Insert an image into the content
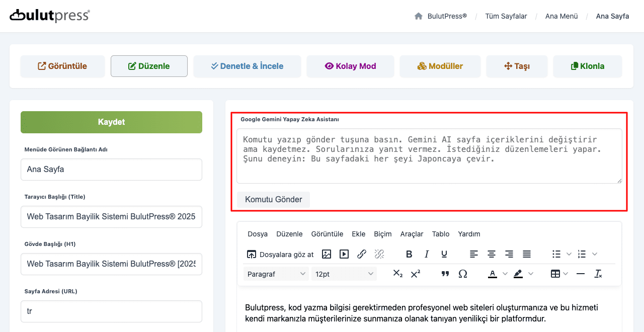The width and height of the screenshot is (644, 332). [x=326, y=254]
